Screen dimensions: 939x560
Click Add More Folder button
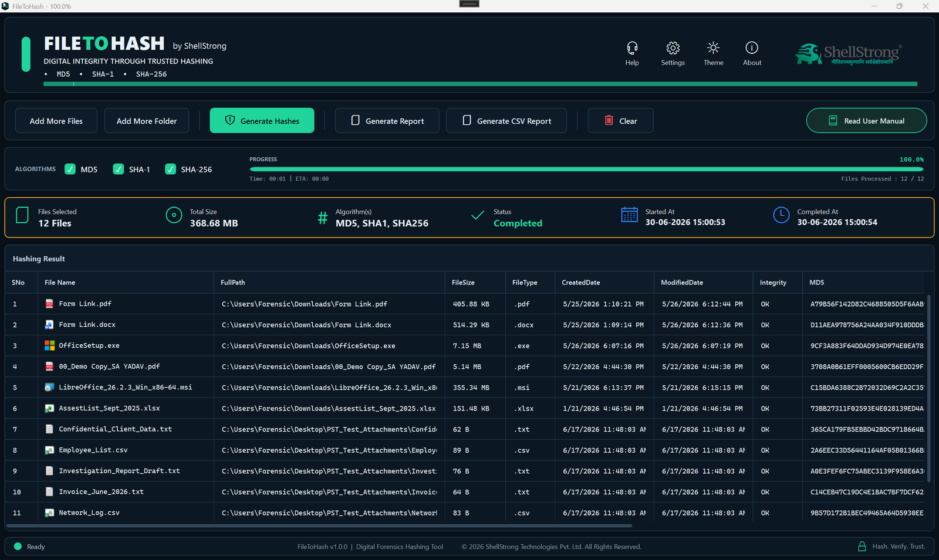tap(147, 121)
